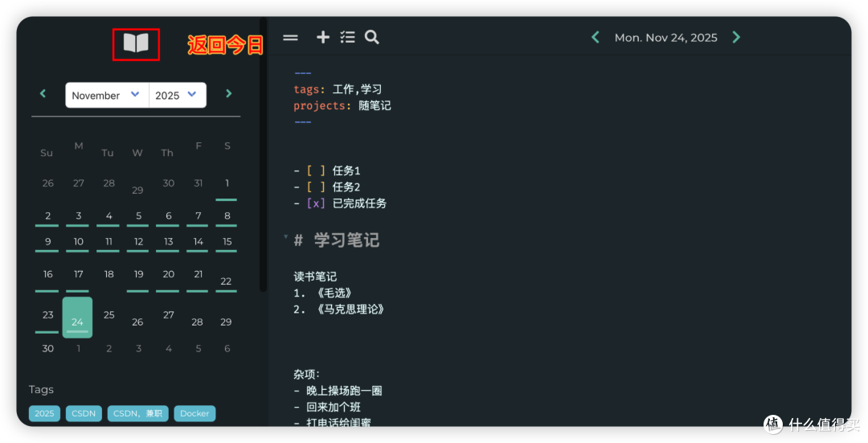Open the November month dropdown
The height and width of the screenshot is (443, 868).
[107, 95]
